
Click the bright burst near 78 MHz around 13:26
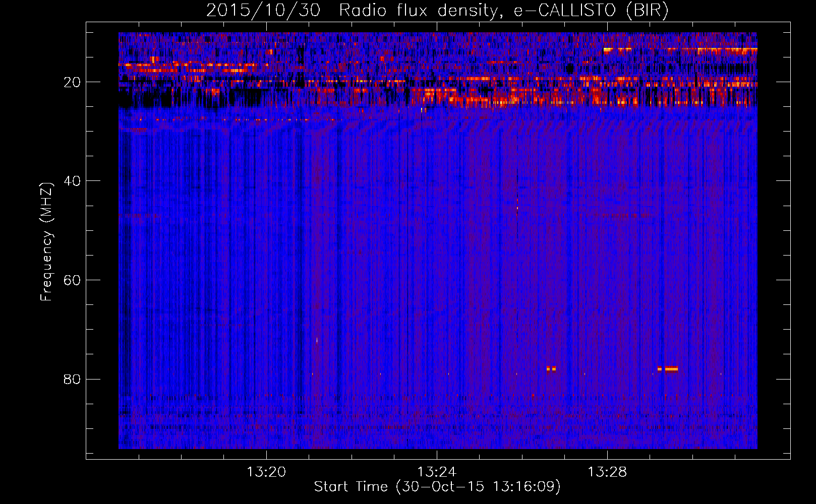pyautogui.click(x=551, y=368)
